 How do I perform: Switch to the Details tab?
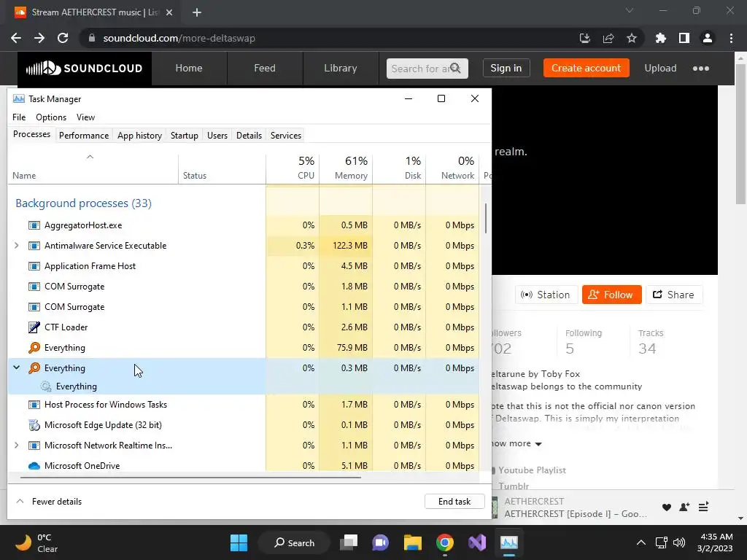click(x=249, y=135)
